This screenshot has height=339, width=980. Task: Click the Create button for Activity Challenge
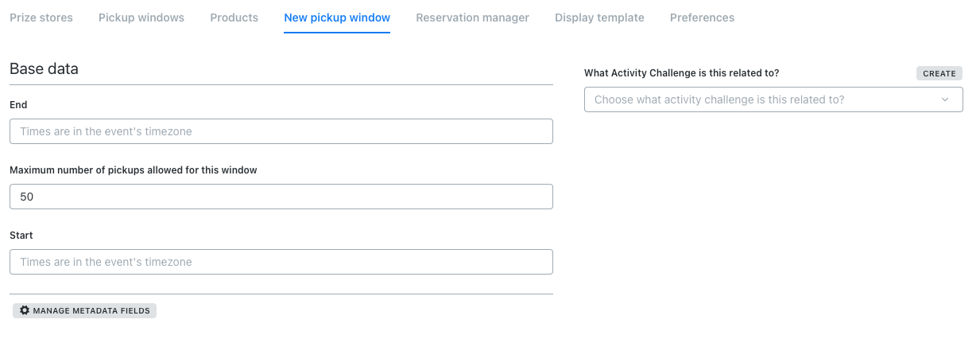pyautogui.click(x=939, y=73)
